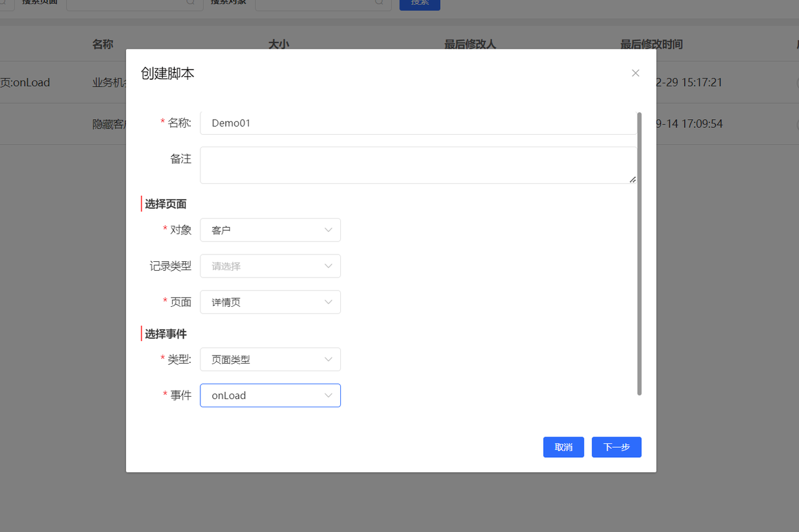The image size is (799, 532).
Task: Focus the 名称 field containing Demo01
Action: click(x=418, y=123)
